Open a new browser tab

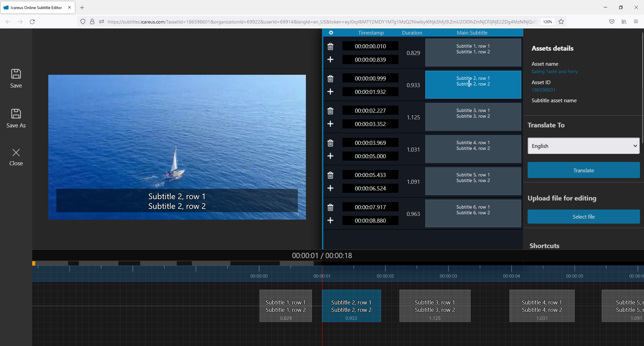pyautogui.click(x=82, y=7)
